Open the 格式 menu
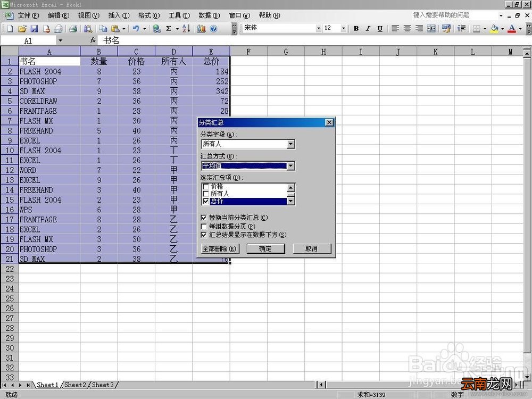 point(149,15)
